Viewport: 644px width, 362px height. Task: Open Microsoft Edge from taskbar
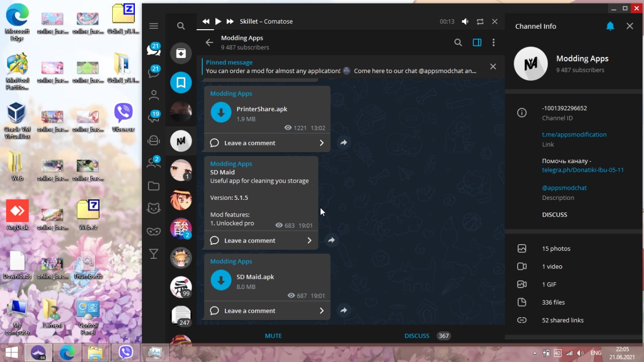(67, 352)
